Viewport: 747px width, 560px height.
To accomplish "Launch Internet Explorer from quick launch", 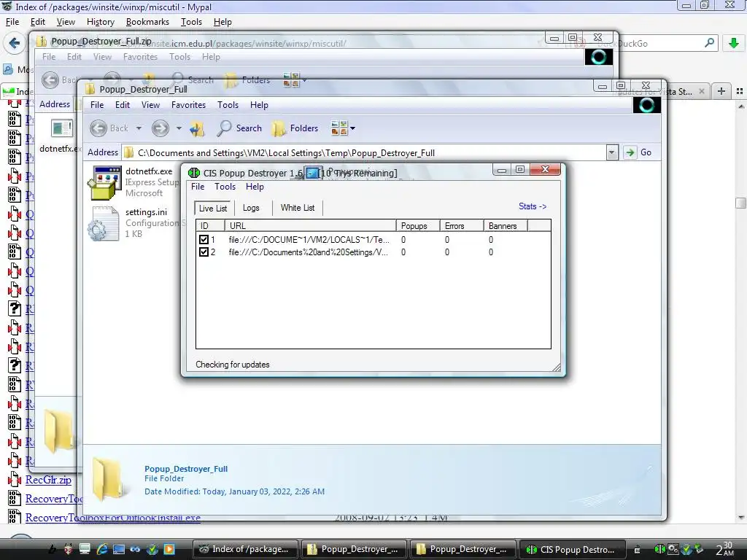I will click(x=101, y=549).
